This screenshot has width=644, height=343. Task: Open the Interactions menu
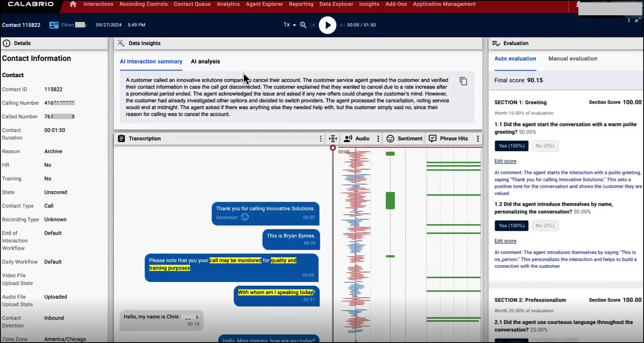98,4
